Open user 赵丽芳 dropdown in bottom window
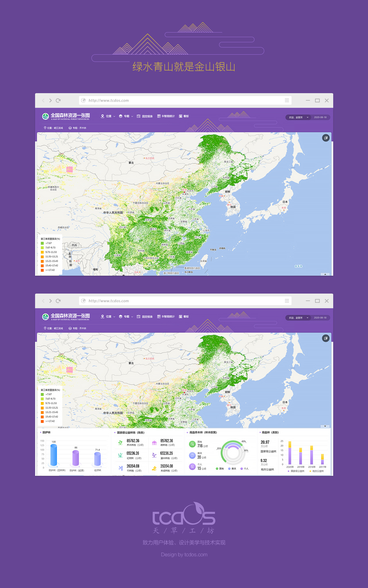Viewport: 368px width, 588px height. (299, 318)
